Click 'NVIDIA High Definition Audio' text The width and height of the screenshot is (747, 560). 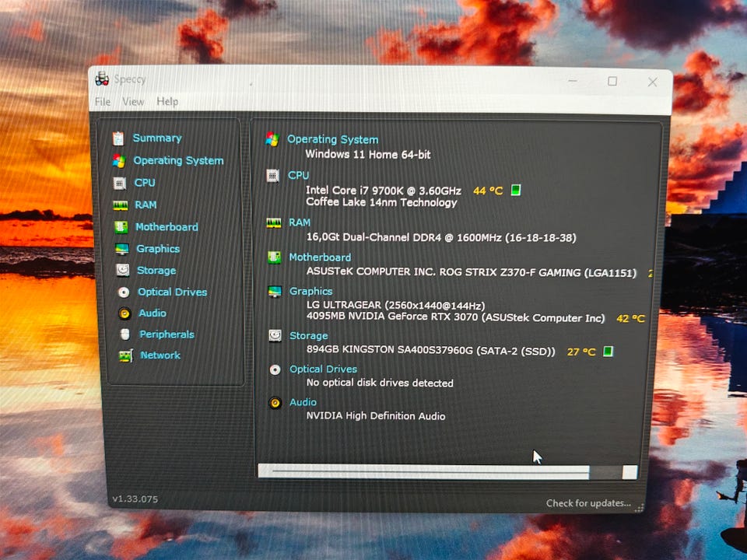[x=375, y=415]
